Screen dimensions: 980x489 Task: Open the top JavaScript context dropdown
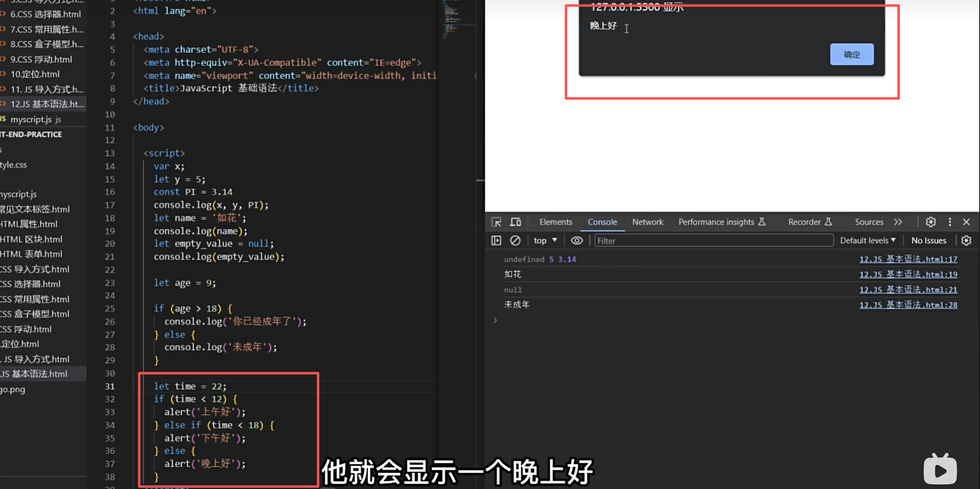[x=545, y=241]
